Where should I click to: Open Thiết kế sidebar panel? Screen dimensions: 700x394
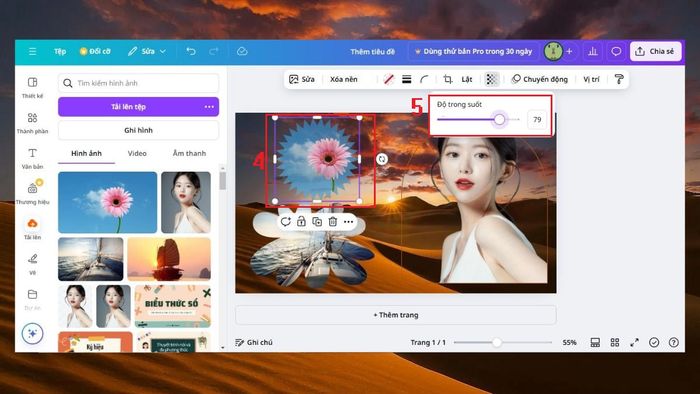click(33, 88)
